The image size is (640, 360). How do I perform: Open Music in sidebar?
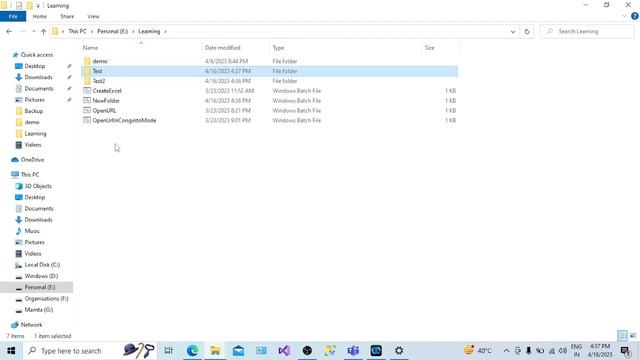point(32,231)
